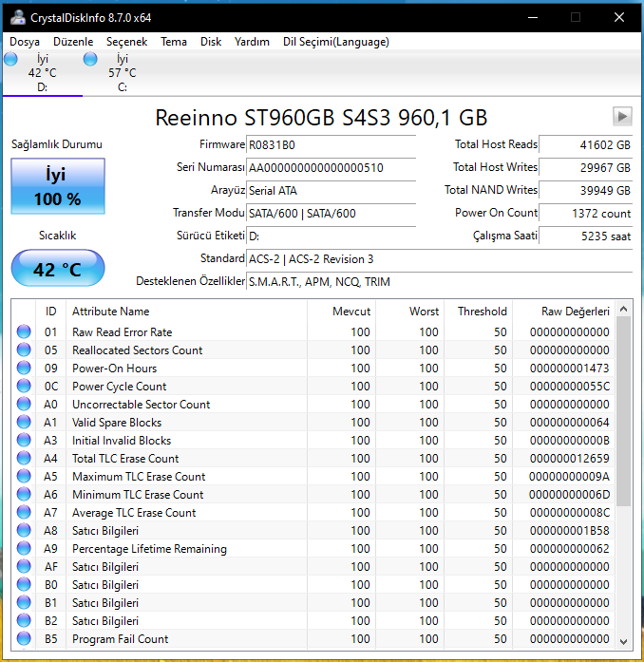Open the Dil Seçimi(Language) menu
The width and height of the screenshot is (644, 662).
tap(335, 42)
